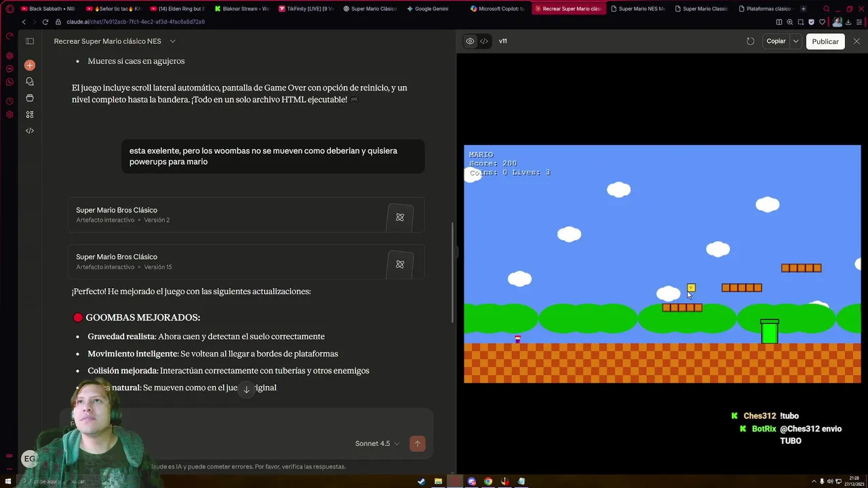Image resolution: width=868 pixels, height=488 pixels.
Task: Click the green pipe in game
Action: [770, 331]
